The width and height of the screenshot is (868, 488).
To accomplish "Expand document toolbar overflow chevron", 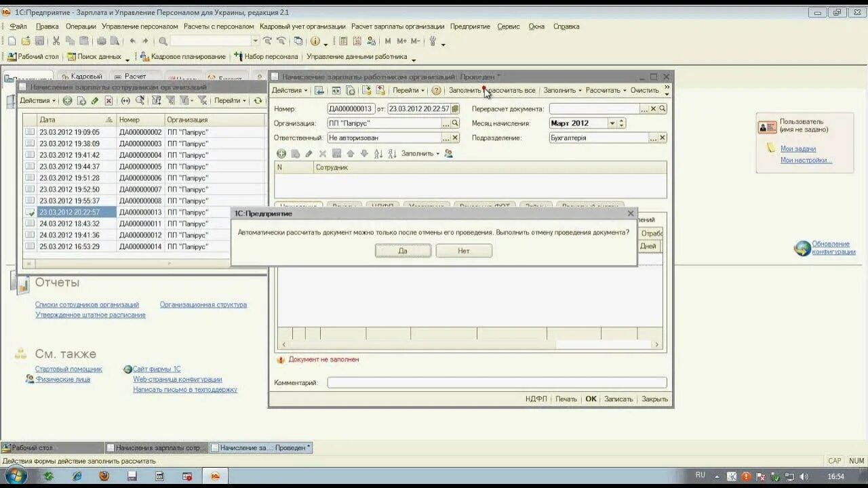I will 667,90.
